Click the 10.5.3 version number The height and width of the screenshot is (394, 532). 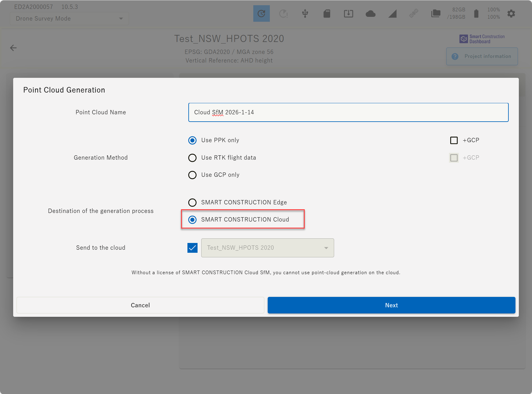[70, 7]
